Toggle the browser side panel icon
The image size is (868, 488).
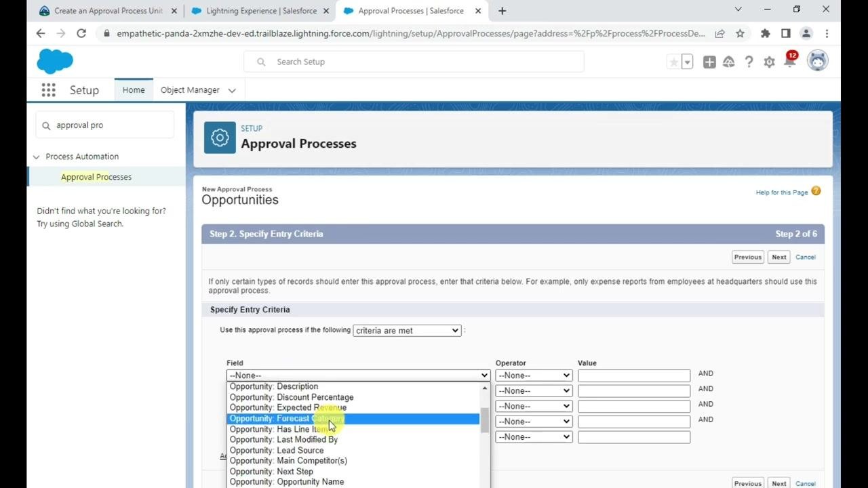click(786, 33)
